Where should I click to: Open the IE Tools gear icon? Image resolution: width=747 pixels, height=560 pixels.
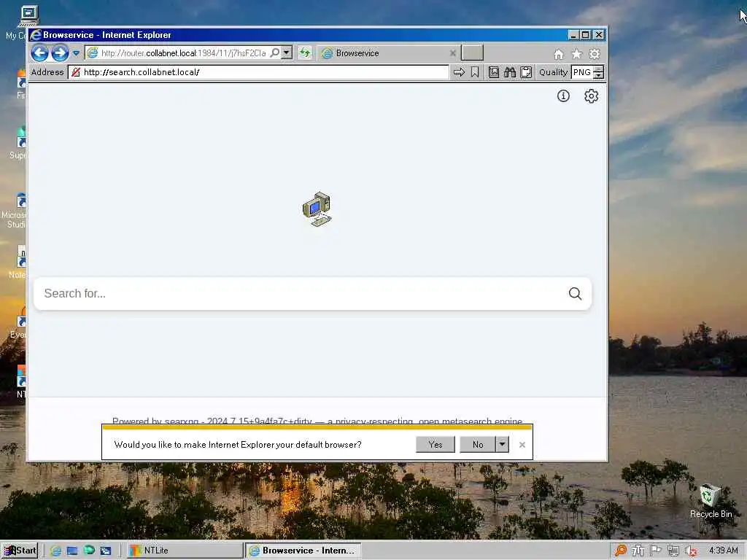(595, 54)
